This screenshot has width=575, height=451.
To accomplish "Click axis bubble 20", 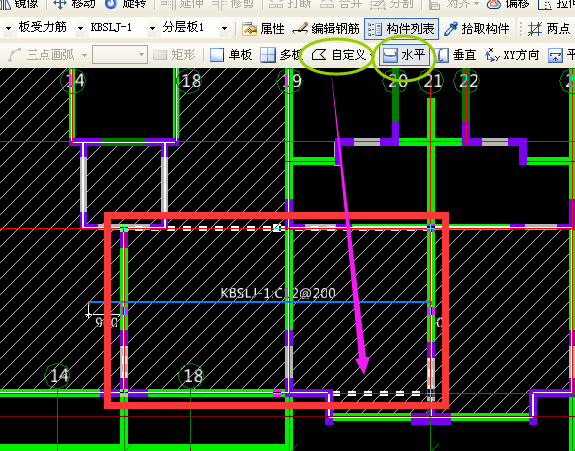I will click(x=396, y=81).
